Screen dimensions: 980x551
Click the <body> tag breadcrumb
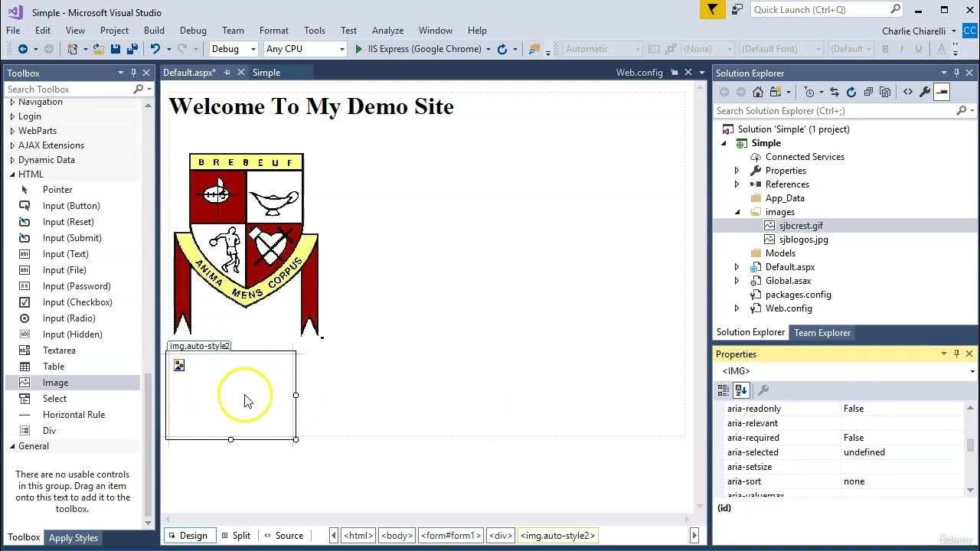pyautogui.click(x=397, y=536)
